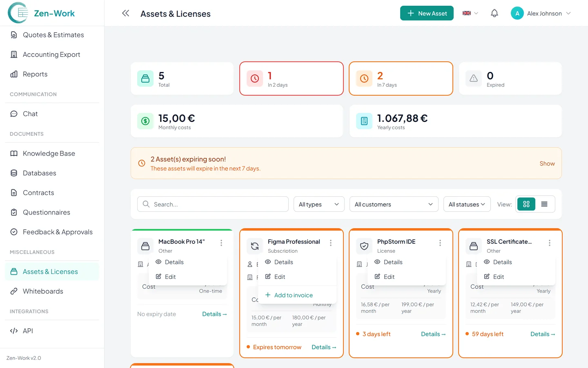Image resolution: width=588 pixels, height=368 pixels.
Task: Open the 'All types' dropdown
Action: [x=319, y=204]
